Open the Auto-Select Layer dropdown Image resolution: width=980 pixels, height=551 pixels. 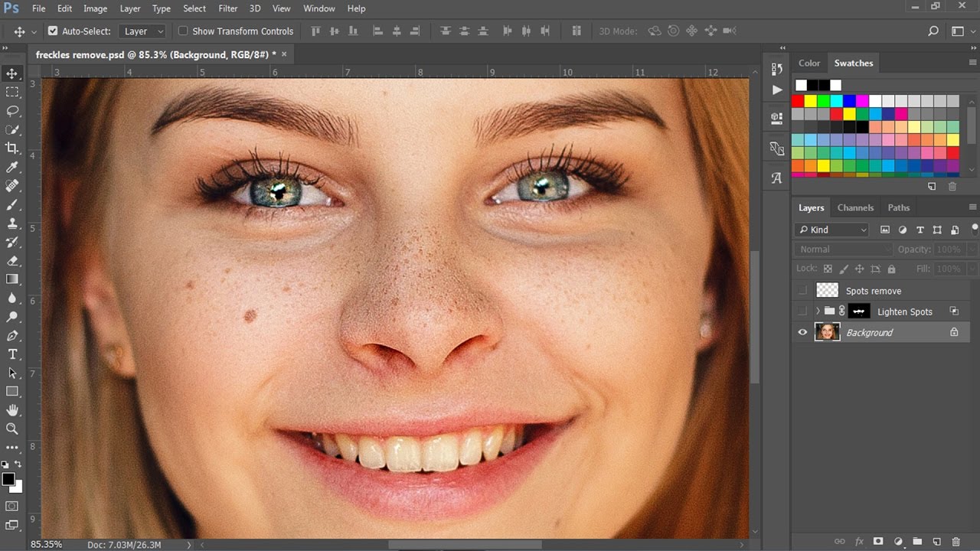[142, 31]
